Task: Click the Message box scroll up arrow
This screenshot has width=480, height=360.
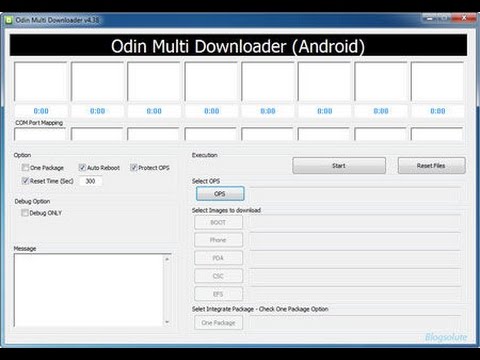Action: (167, 259)
